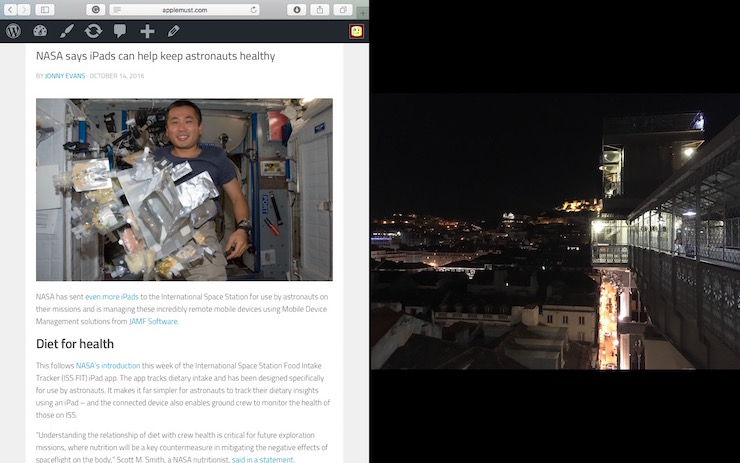The image size is (740, 463).
Task: Reload the page with refresh arrow
Action: point(253,9)
